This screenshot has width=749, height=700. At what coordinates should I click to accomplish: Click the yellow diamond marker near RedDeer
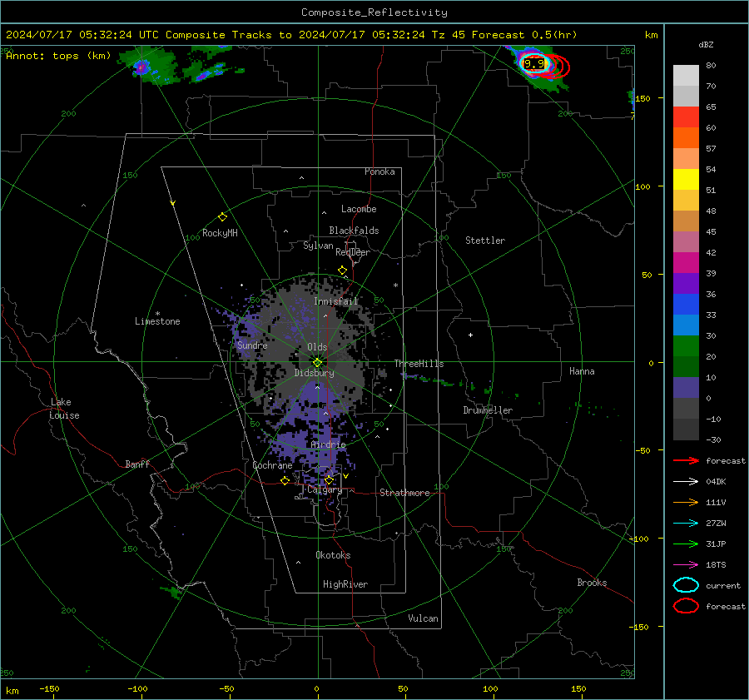point(342,271)
